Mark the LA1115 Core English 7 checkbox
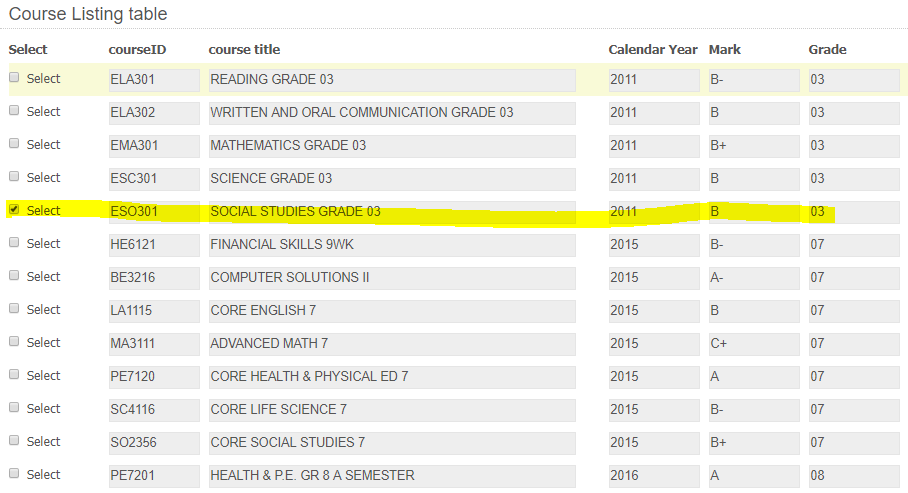 coord(14,308)
